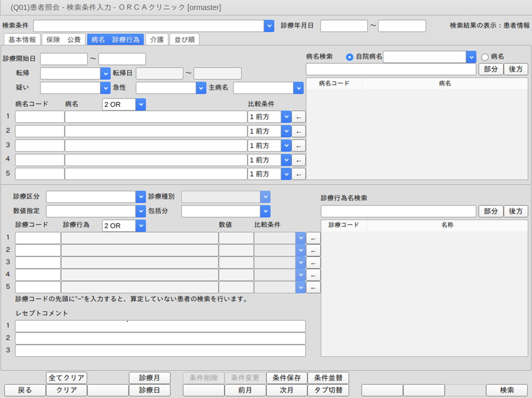Image resolution: width=532 pixels, height=398 pixels.
Task: Click the arrow button beside disease row 3
Action: tap(299, 146)
